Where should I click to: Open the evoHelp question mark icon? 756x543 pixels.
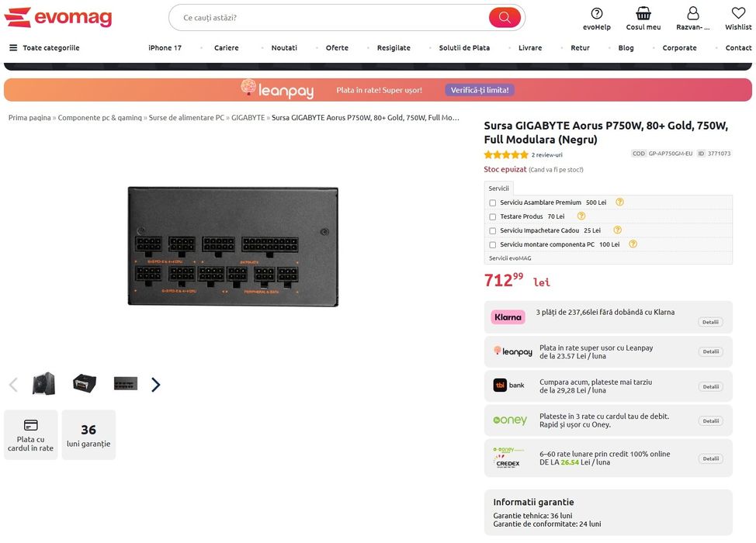click(597, 13)
